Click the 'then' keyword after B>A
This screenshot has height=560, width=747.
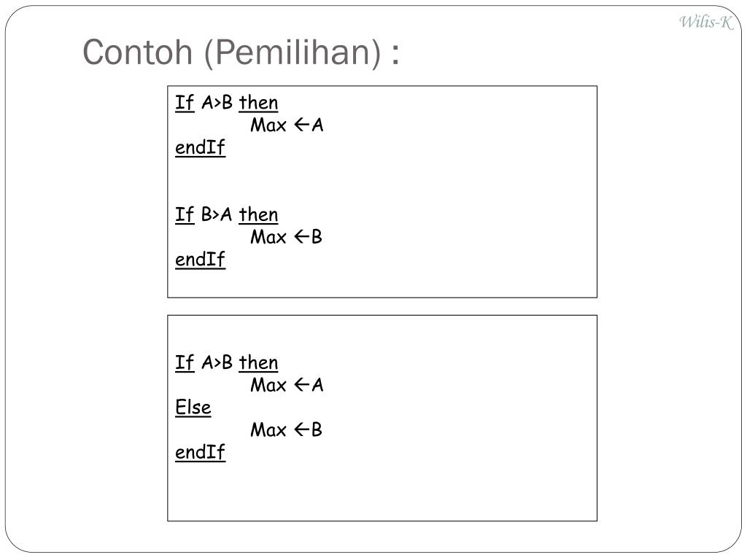tap(259, 214)
